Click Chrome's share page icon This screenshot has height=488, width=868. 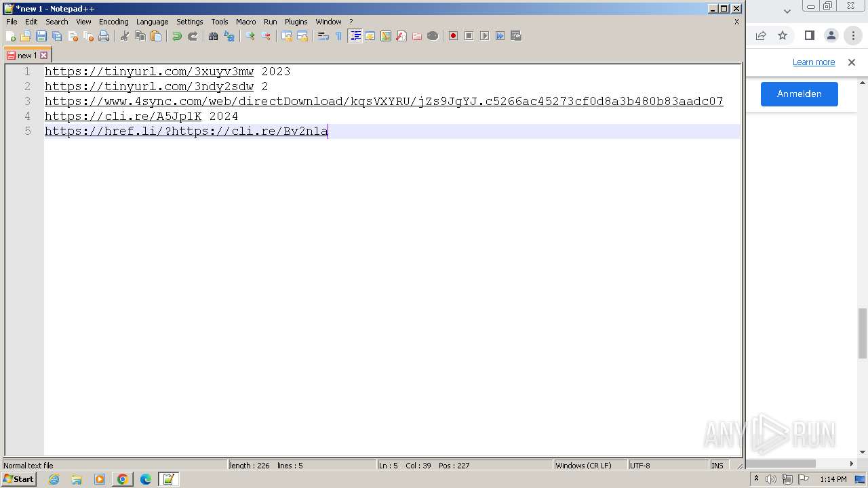(761, 35)
